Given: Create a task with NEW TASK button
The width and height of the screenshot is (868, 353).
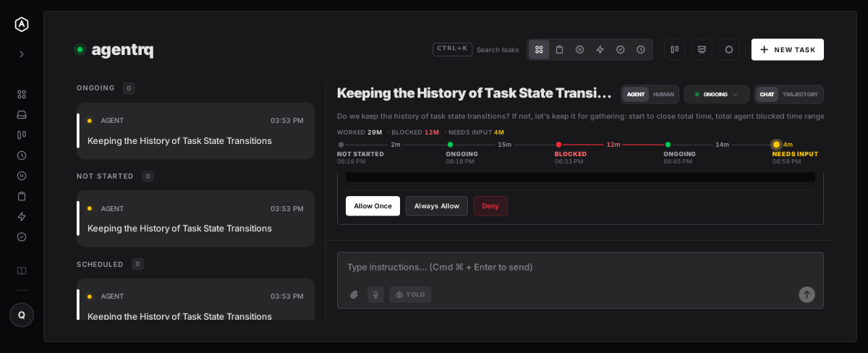Looking at the screenshot, I should click(x=788, y=49).
